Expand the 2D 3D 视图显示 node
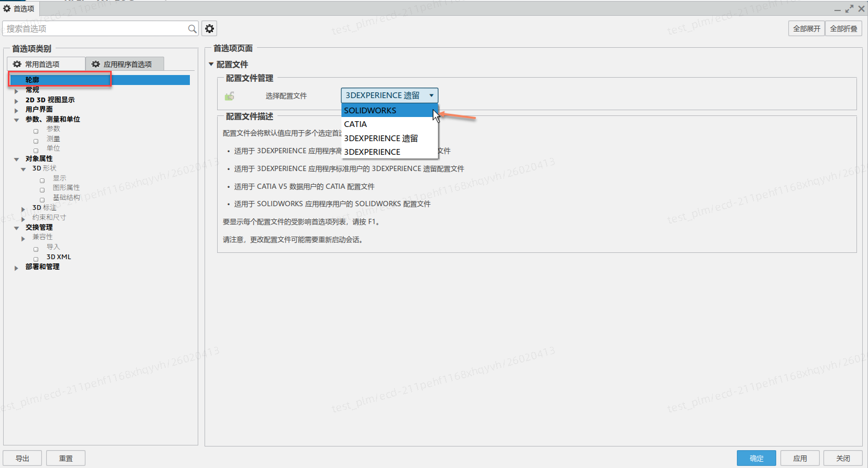Image resolution: width=868 pixels, height=468 pixels. [x=16, y=101]
